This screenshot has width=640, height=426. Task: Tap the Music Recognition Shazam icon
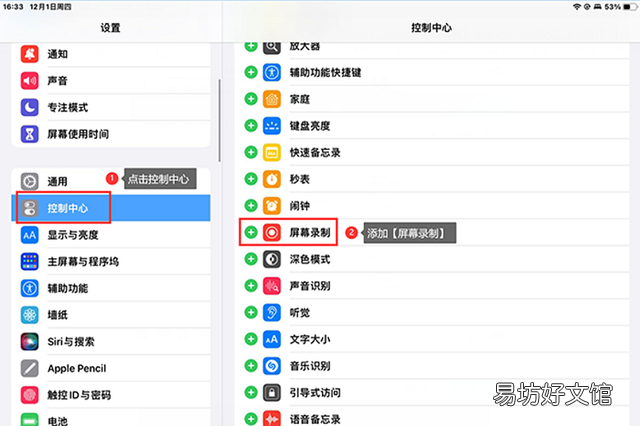[272, 366]
